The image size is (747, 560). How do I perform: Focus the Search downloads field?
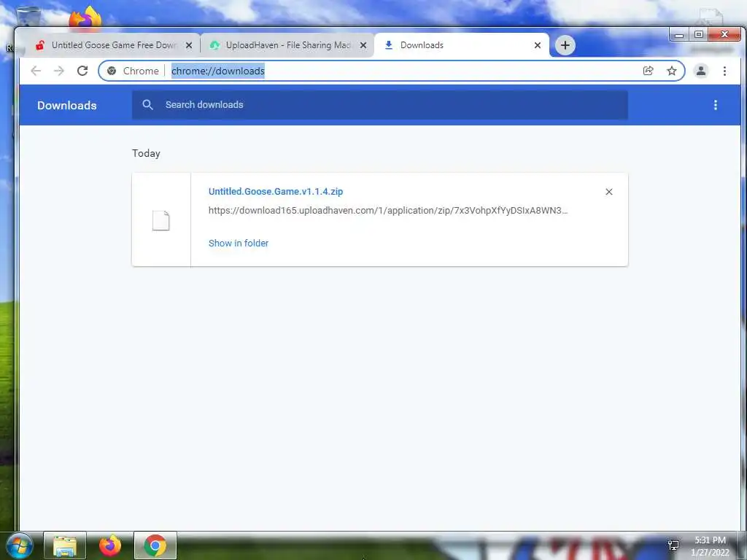[379, 105]
